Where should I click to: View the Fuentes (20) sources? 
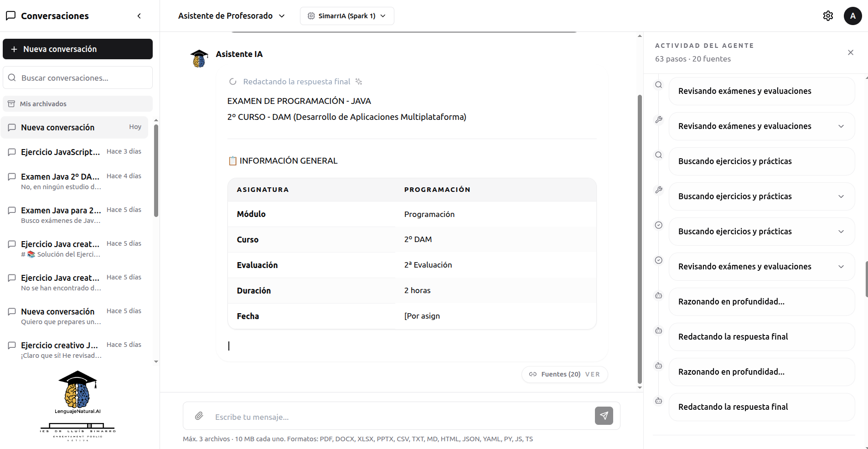click(x=564, y=374)
